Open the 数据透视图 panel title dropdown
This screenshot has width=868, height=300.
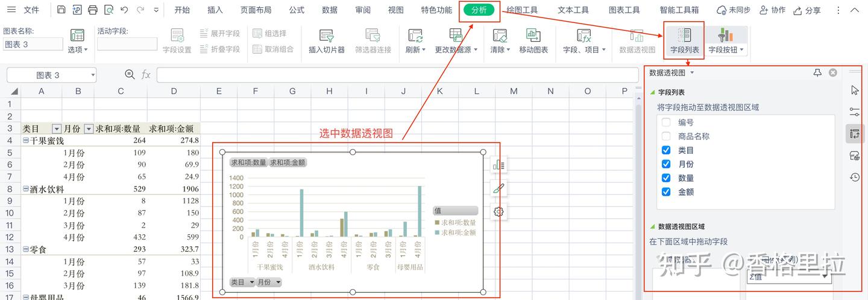691,73
